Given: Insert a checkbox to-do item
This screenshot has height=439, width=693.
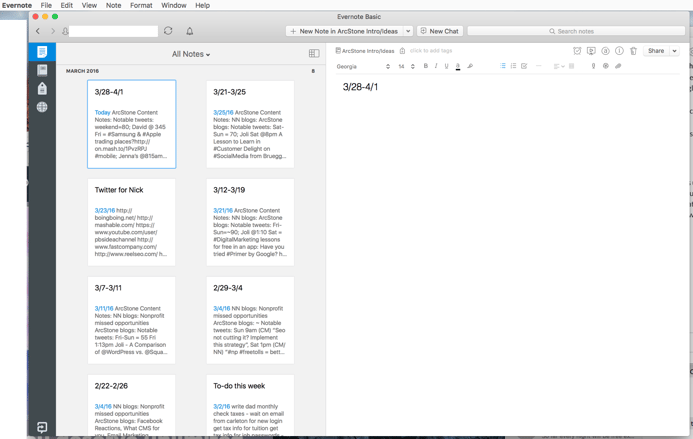Looking at the screenshot, I should coord(524,67).
